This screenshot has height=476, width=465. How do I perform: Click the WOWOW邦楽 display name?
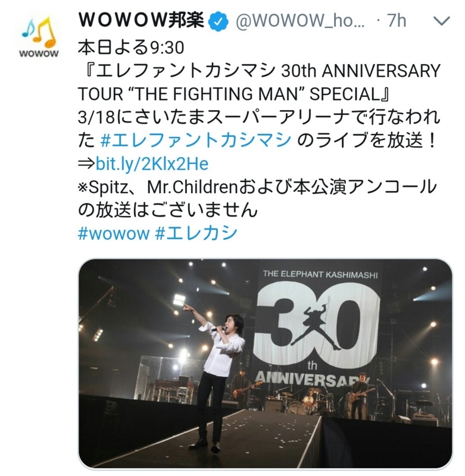pos(141,21)
